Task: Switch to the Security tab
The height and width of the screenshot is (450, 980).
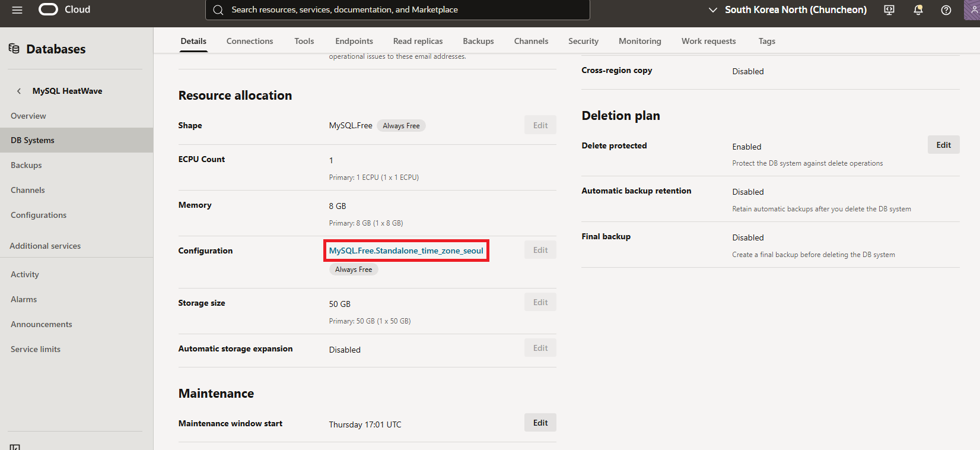Action: tap(583, 41)
